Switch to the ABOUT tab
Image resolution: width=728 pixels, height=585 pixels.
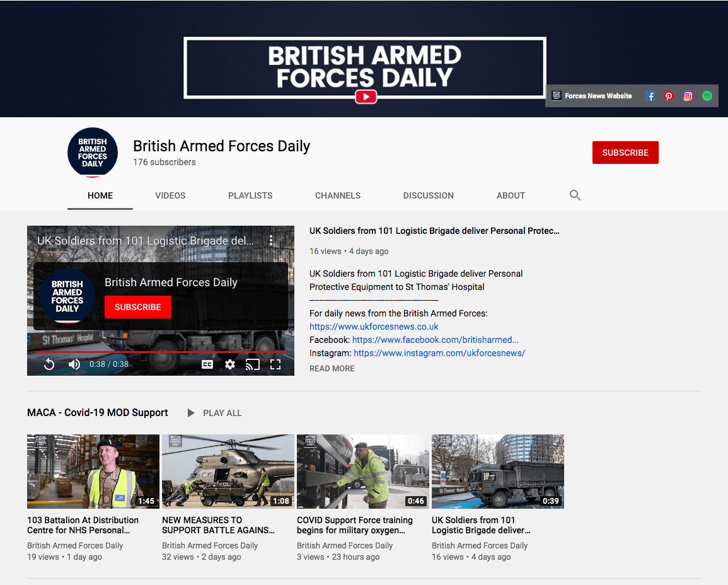(511, 195)
